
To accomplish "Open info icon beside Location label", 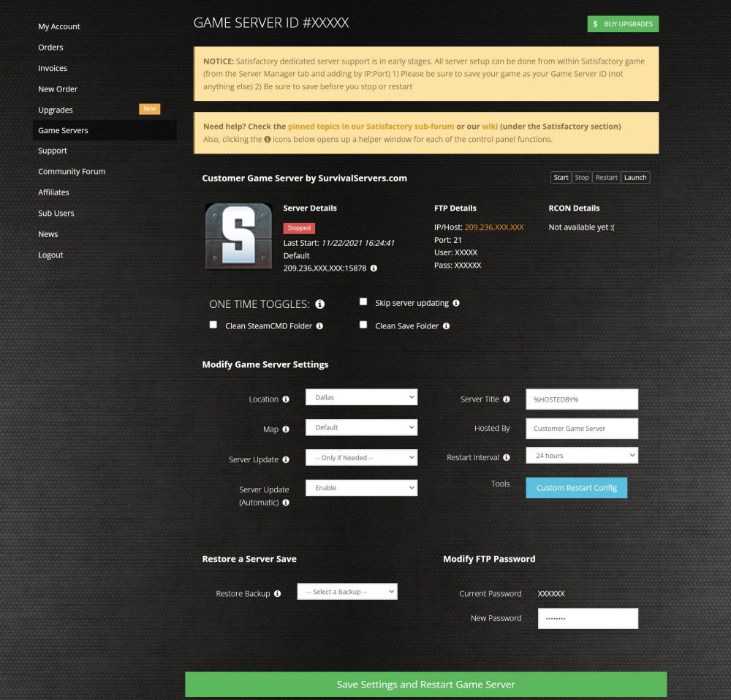I will point(286,399).
